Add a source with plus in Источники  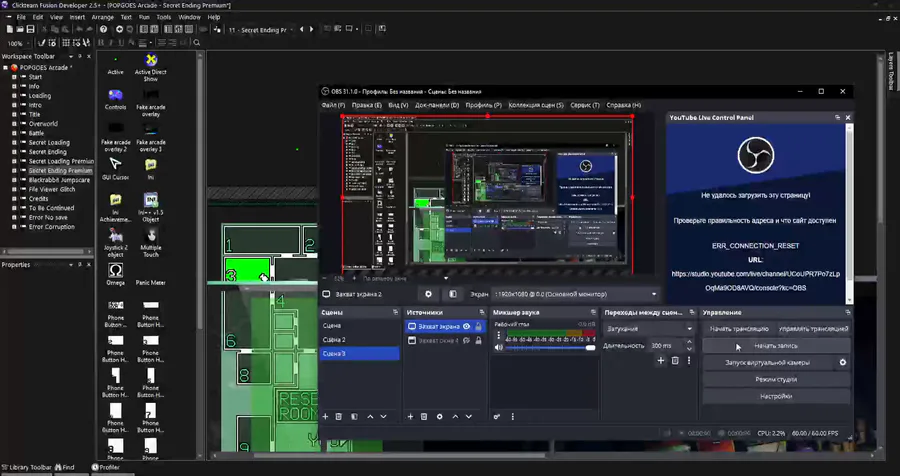[x=410, y=416]
